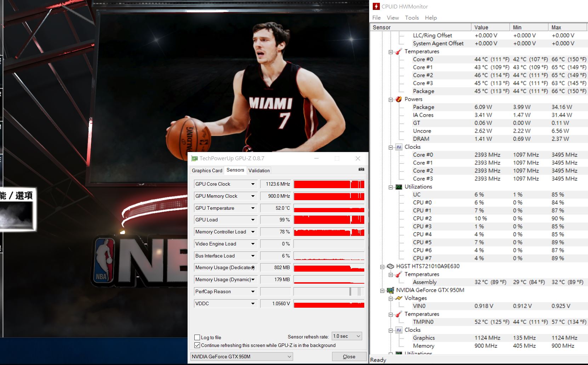Click the HWMonitor lightning icon in title bar

(376, 6)
